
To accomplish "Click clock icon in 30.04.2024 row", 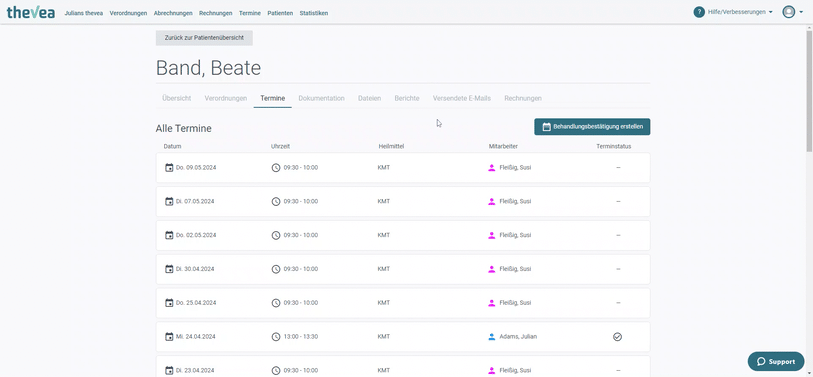I will (276, 269).
